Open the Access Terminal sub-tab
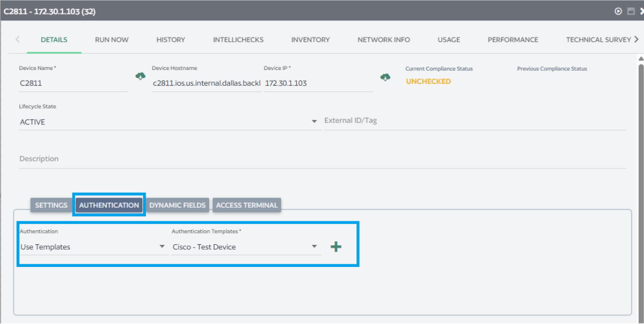 247,205
